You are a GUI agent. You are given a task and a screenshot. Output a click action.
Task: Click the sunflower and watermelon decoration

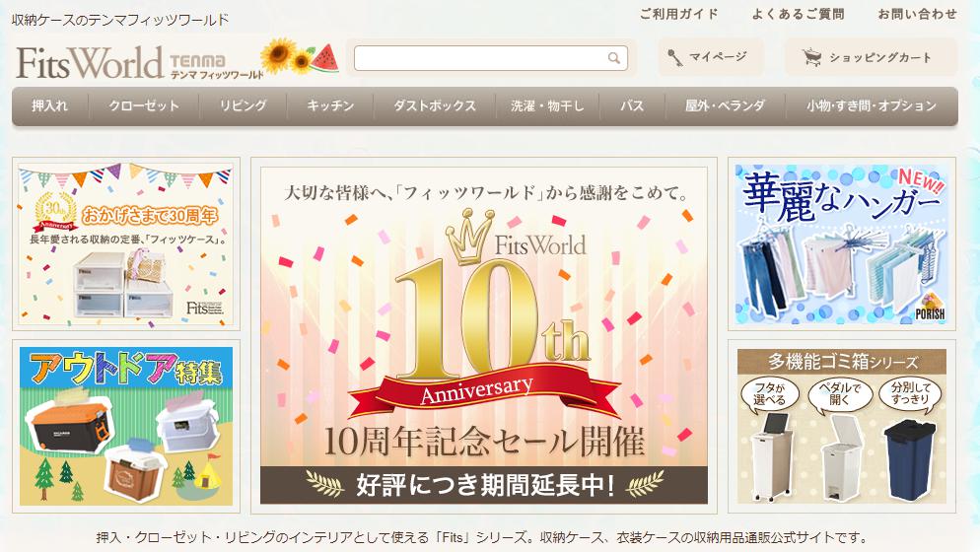[x=300, y=56]
